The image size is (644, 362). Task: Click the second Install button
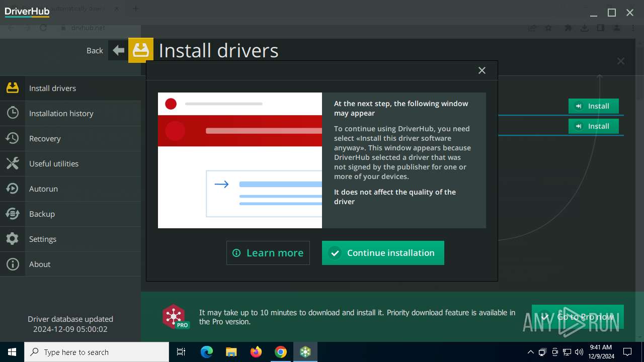pos(594,126)
